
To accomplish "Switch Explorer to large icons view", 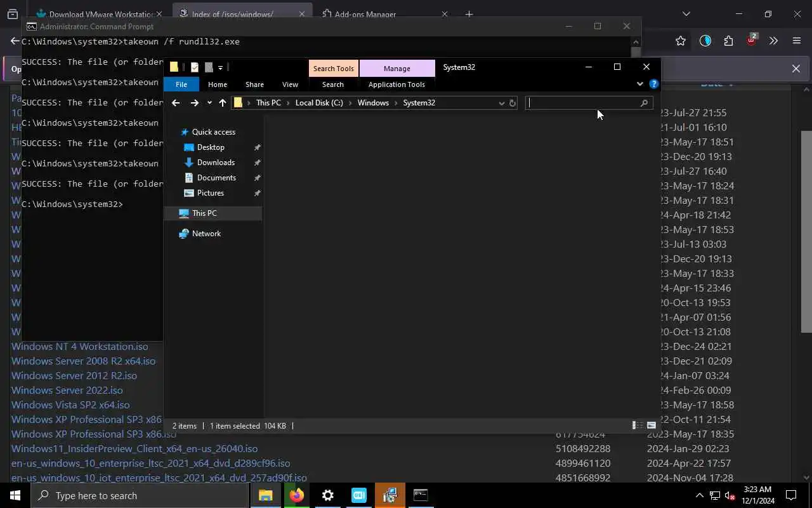I will [652, 425].
